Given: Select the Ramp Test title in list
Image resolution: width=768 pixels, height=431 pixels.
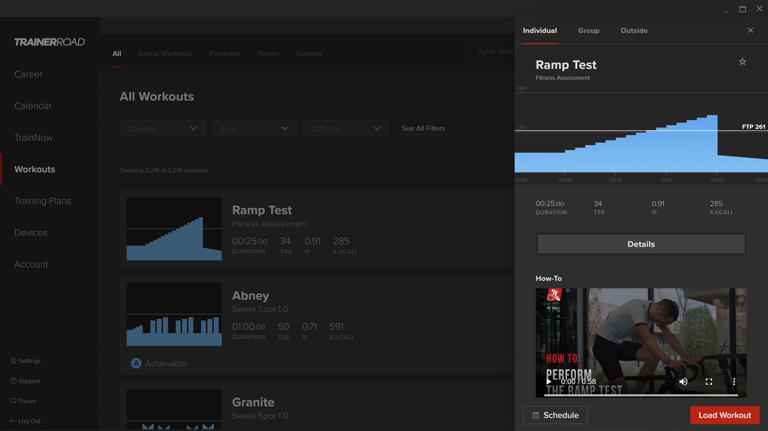Looking at the screenshot, I should (x=262, y=210).
